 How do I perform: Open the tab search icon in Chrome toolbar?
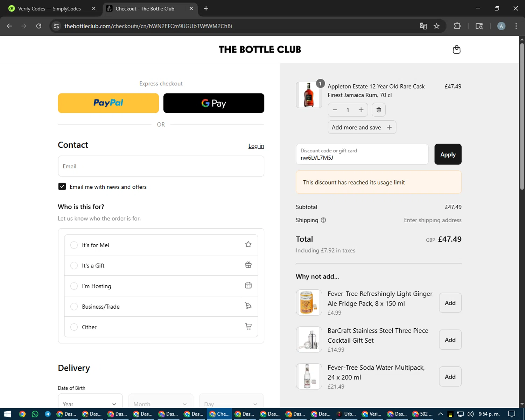(479, 26)
